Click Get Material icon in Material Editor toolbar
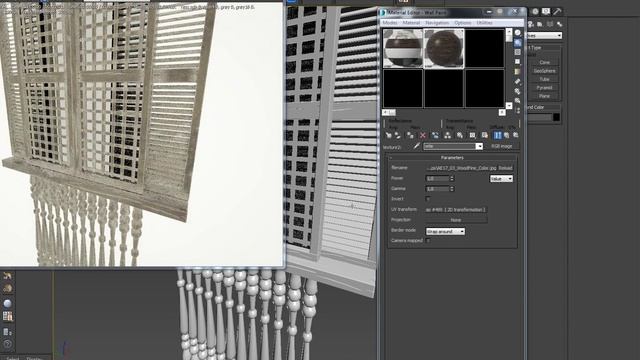Screen dimensions: 640x360 389,135
